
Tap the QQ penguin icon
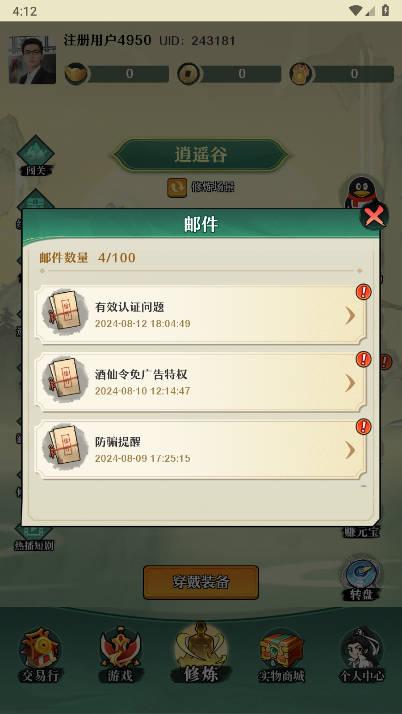pyautogui.click(x=362, y=193)
